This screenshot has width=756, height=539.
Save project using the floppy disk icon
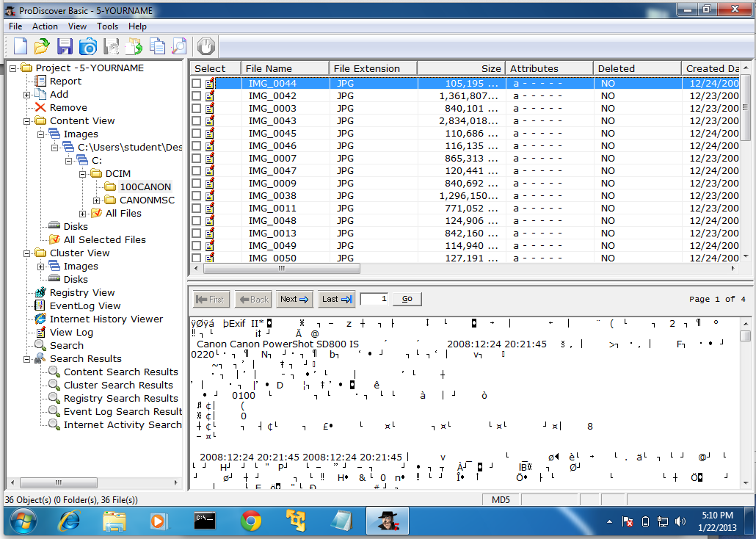[x=65, y=46]
